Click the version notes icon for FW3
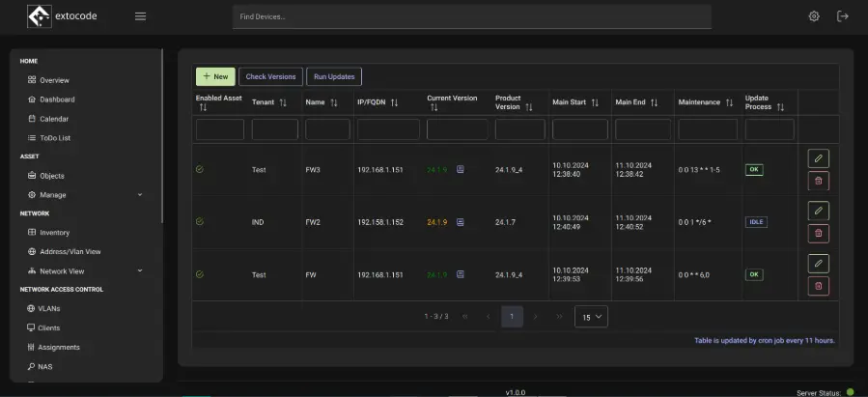This screenshot has width=868, height=397. (461, 169)
